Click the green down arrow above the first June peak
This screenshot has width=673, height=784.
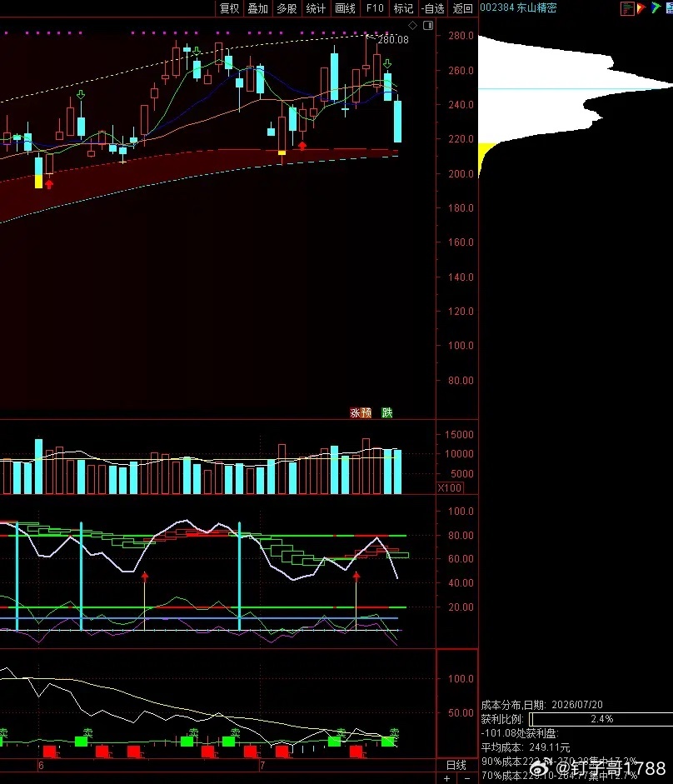81,95
